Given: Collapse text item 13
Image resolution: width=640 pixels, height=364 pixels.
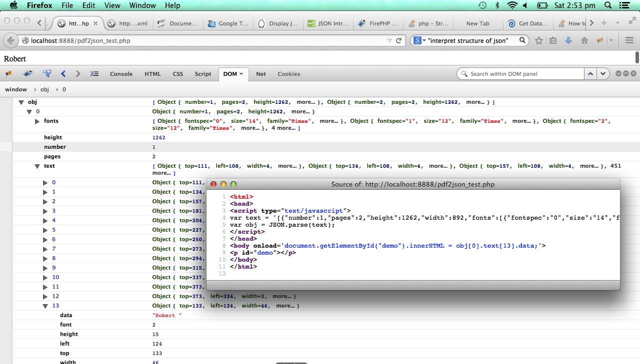Looking at the screenshot, I should 45,306.
